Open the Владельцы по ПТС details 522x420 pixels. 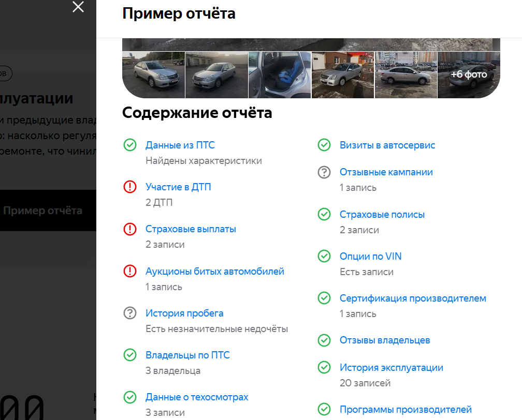(x=187, y=355)
